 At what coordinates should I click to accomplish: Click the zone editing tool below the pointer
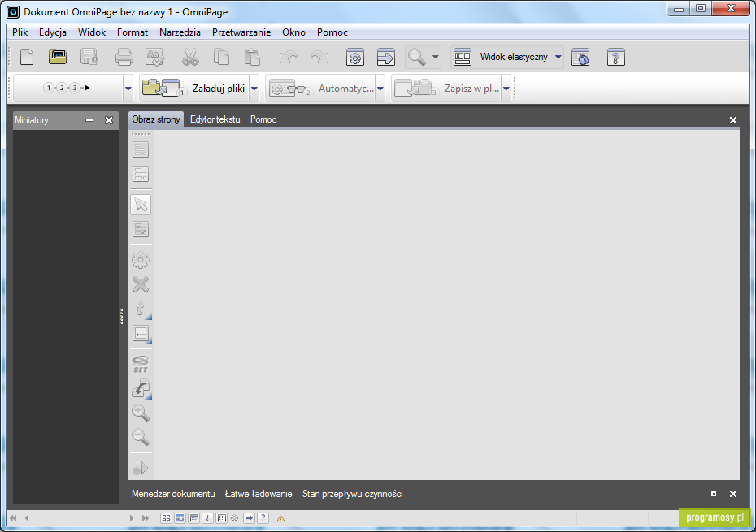click(141, 229)
